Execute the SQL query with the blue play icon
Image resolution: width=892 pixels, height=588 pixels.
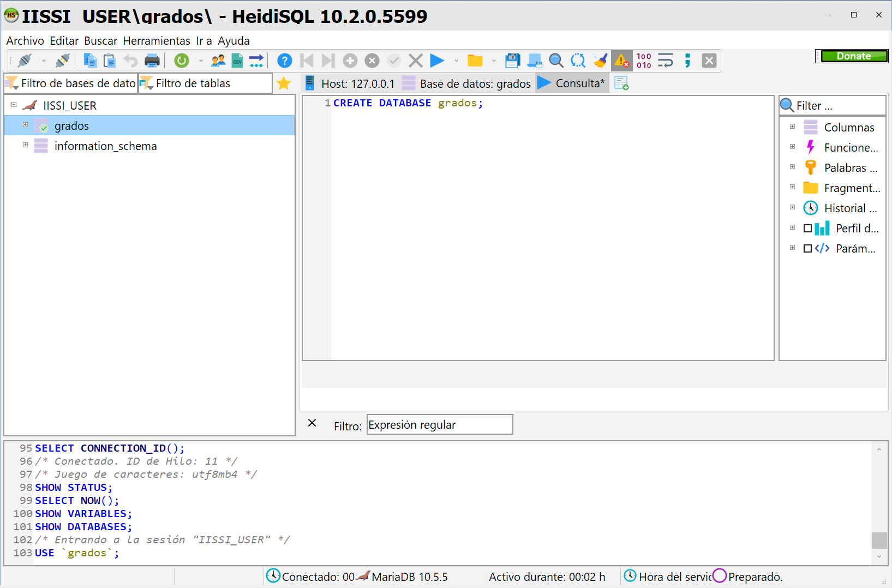pyautogui.click(x=438, y=61)
